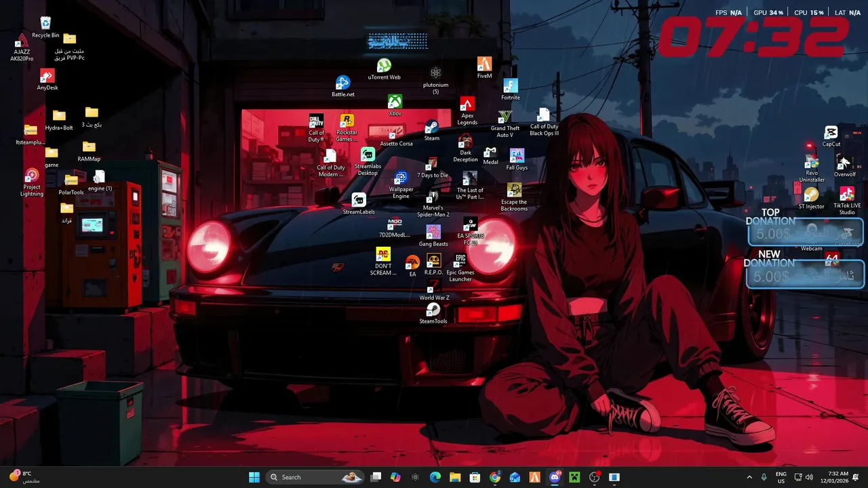Open File Explorer from taskbar
The image size is (868, 488).
455,477
